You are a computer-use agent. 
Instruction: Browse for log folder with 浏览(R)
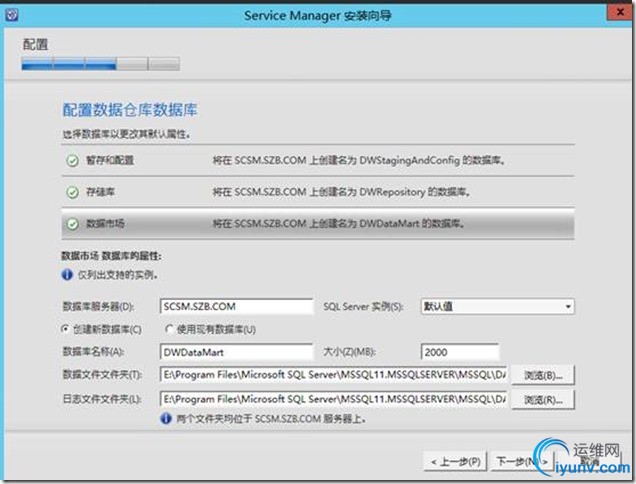[x=543, y=400]
